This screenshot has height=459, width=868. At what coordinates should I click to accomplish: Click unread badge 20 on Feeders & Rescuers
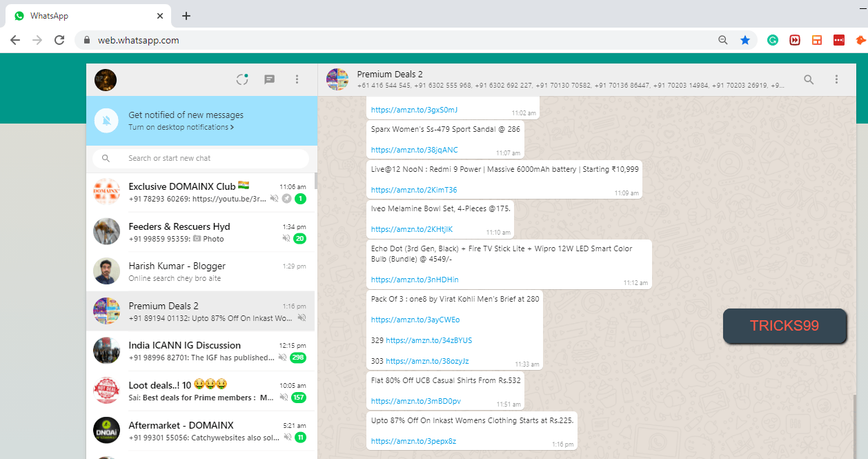(x=299, y=239)
